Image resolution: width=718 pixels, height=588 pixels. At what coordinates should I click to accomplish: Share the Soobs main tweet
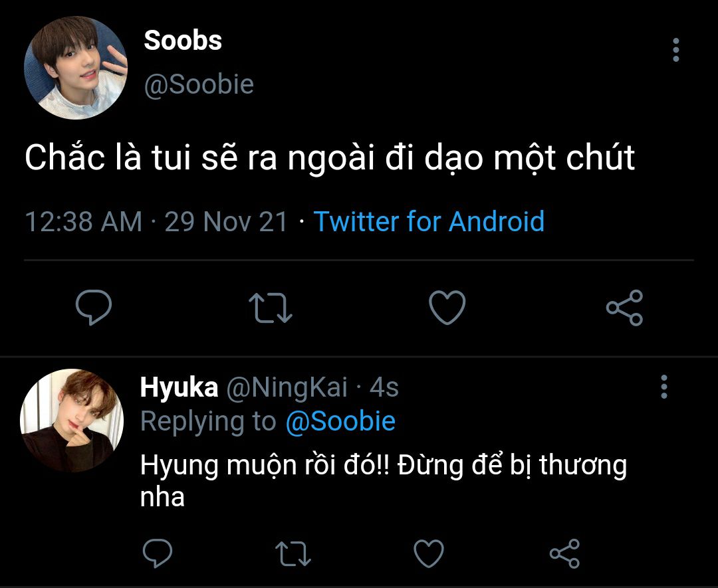(624, 308)
